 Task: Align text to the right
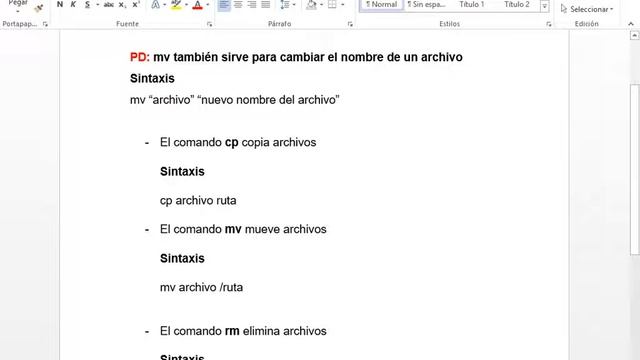252,5
